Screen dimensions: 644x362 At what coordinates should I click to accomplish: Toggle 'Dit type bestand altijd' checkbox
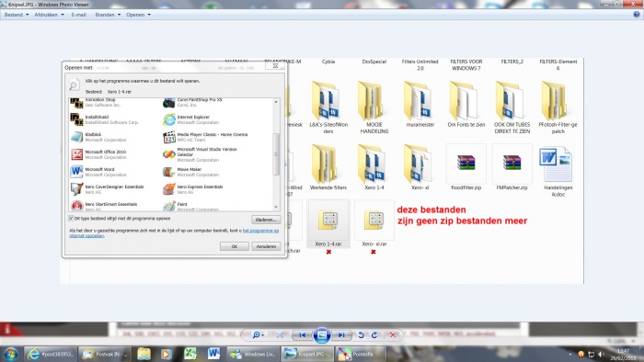coord(71,219)
